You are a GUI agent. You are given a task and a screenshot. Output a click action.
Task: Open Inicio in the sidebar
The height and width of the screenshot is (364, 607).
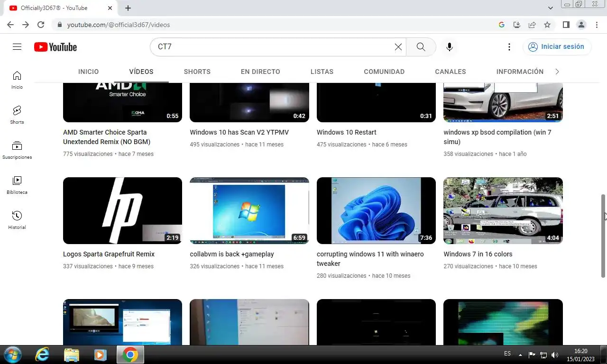(17, 80)
